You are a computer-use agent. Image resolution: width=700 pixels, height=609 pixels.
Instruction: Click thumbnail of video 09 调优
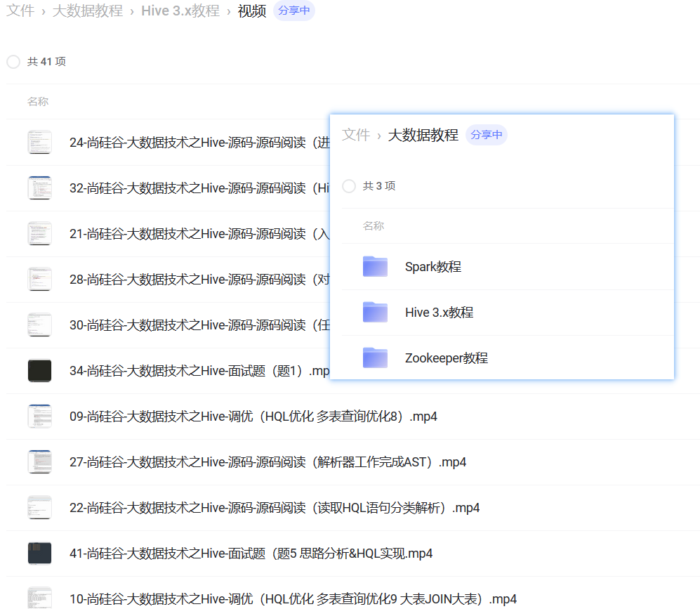tap(40, 416)
